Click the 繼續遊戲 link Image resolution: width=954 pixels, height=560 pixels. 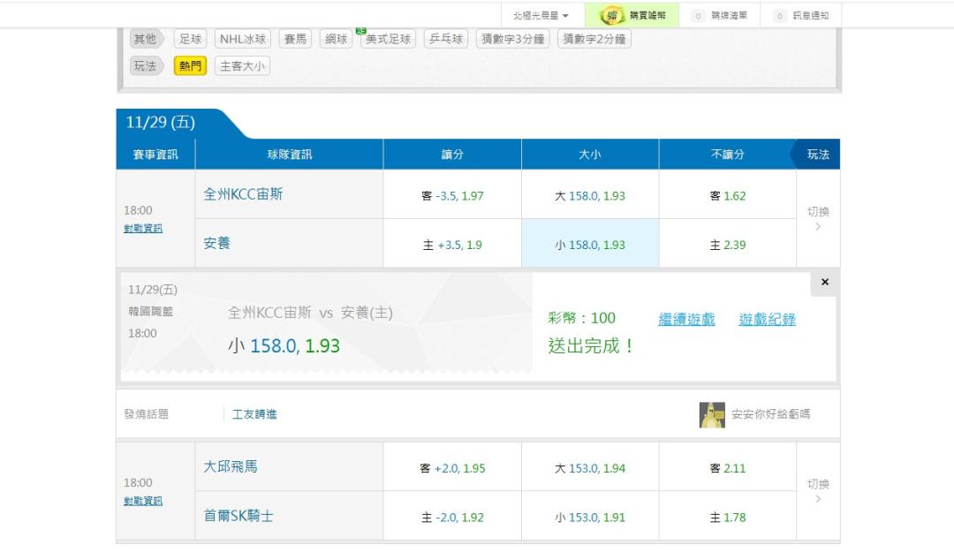tap(686, 319)
